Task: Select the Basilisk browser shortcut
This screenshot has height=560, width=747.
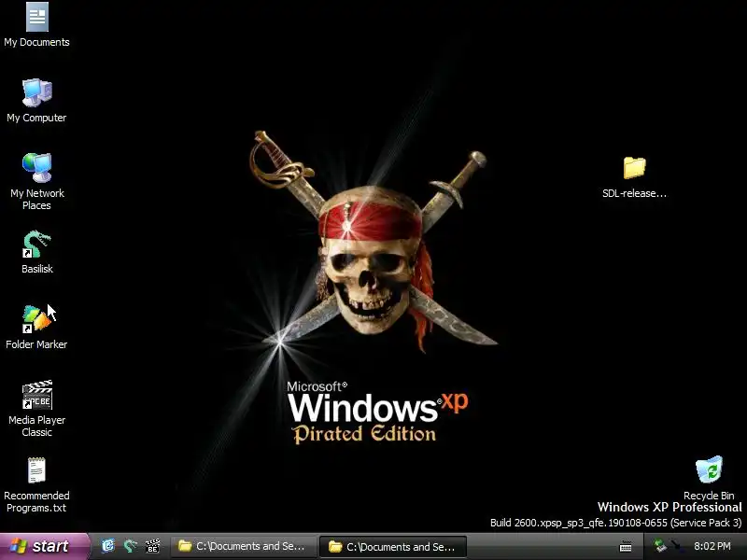Action: (36, 252)
